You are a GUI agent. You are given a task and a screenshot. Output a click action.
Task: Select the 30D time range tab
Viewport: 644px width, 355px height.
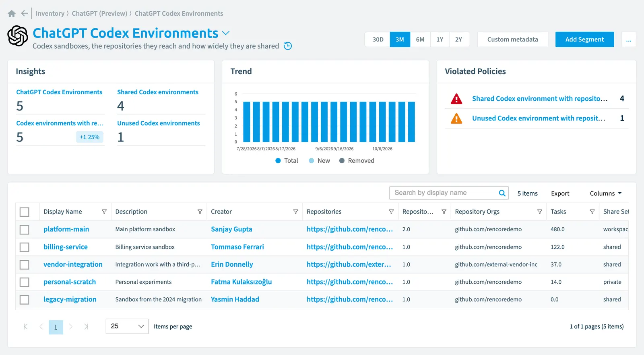pyautogui.click(x=378, y=39)
